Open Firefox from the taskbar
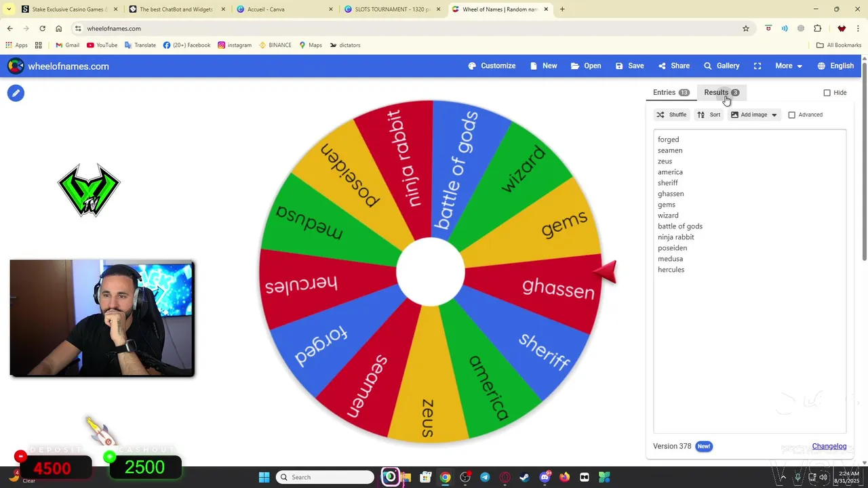Viewport: 868px width, 488px height. [x=564, y=477]
